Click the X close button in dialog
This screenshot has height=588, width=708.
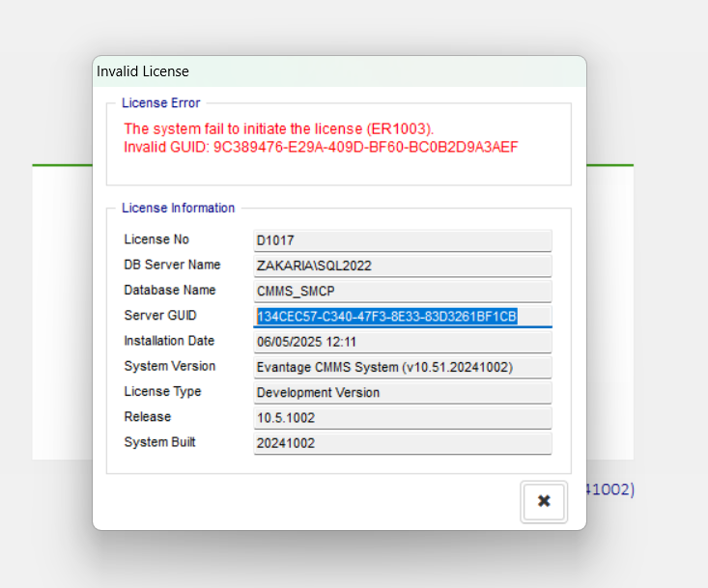544,501
